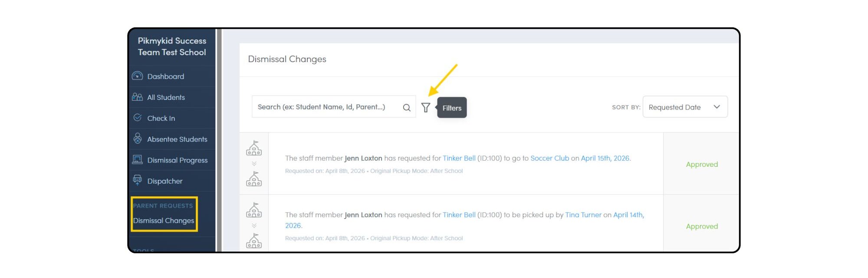Open Dismissal Changes in sidebar

click(164, 221)
